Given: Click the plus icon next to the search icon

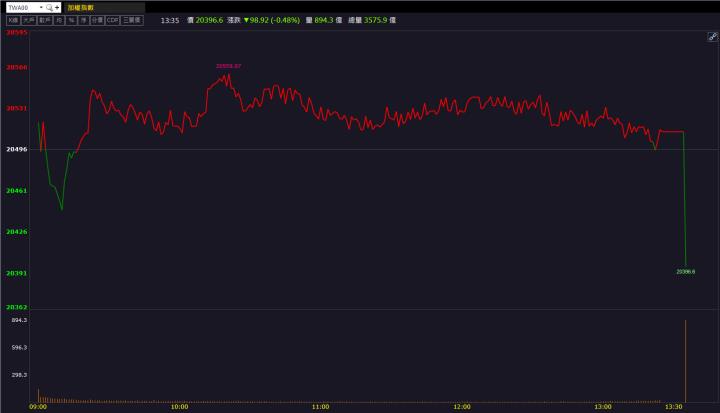Looking at the screenshot, I should tap(57, 7).
